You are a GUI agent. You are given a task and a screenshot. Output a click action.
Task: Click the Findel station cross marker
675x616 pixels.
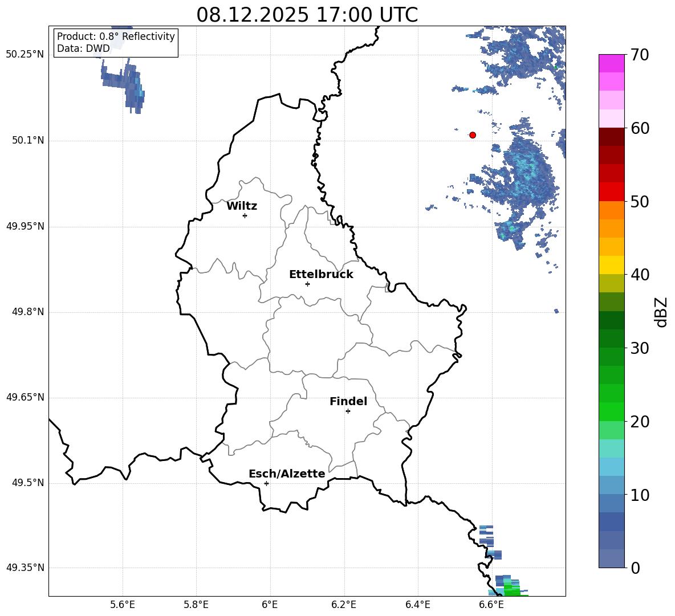[x=348, y=411]
